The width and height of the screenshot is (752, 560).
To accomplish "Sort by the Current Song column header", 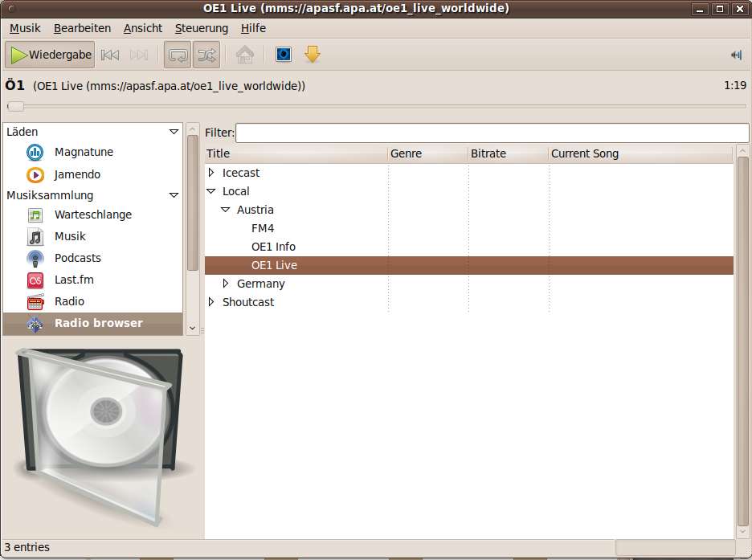I will [641, 154].
